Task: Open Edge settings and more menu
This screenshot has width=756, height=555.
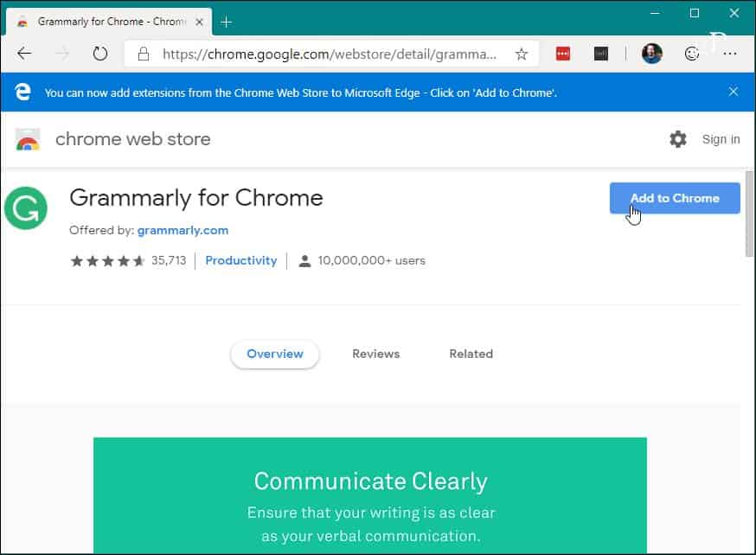Action: click(x=730, y=54)
